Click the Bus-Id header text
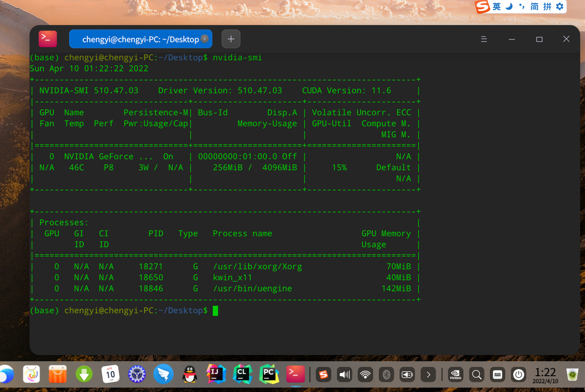 213,113
